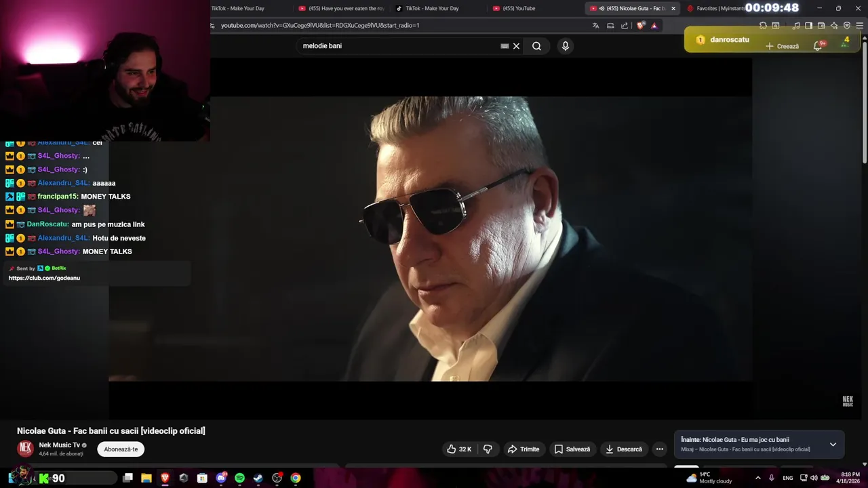Click the picture-in-picture icon in address bar
The height and width of the screenshot is (488, 868).
tap(610, 26)
